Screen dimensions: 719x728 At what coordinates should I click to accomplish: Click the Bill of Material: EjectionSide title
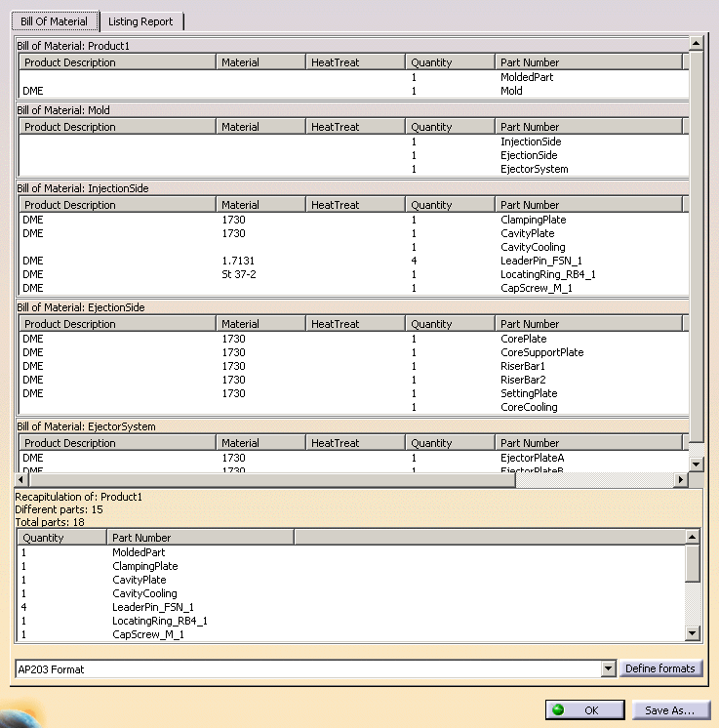[x=81, y=307]
